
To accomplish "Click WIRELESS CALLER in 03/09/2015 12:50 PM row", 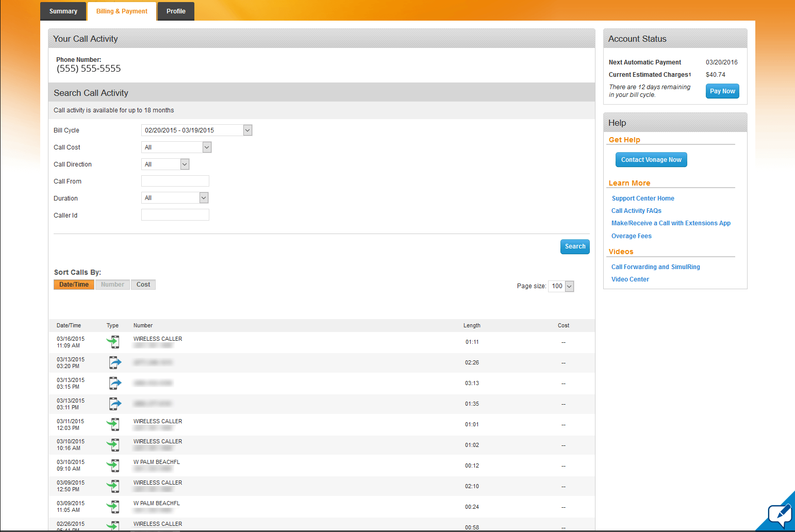I will [158, 483].
